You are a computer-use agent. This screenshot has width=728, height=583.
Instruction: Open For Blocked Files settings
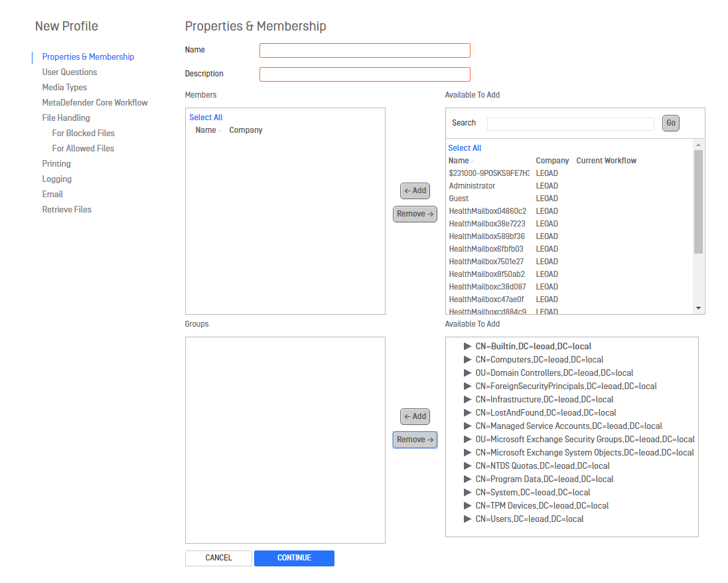coord(84,133)
